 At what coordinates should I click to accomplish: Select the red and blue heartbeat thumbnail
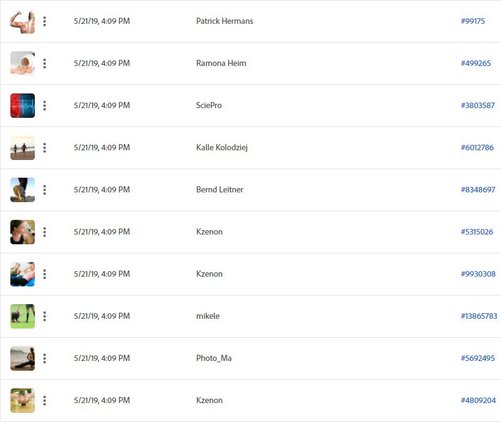[x=23, y=106]
